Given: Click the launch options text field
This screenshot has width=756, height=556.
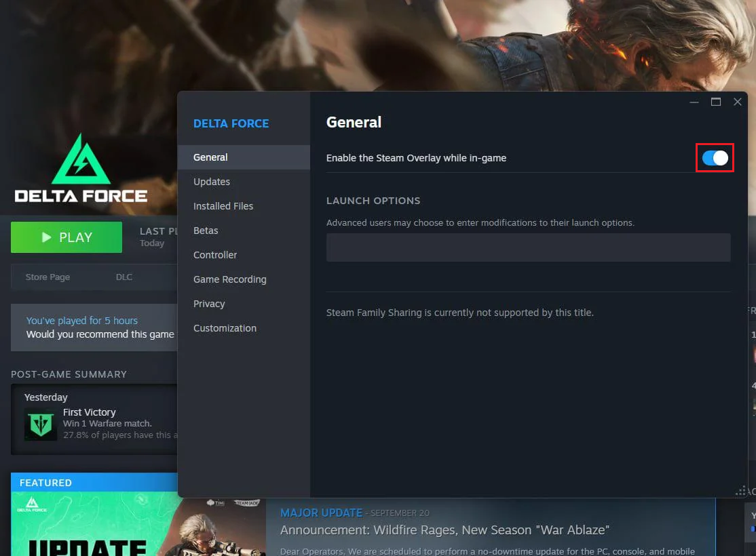Looking at the screenshot, I should click(528, 247).
